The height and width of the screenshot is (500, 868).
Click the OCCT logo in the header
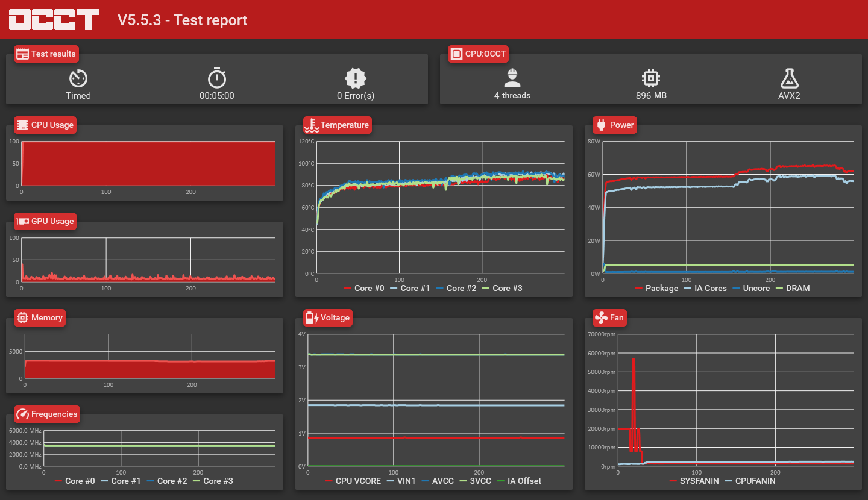(x=54, y=20)
